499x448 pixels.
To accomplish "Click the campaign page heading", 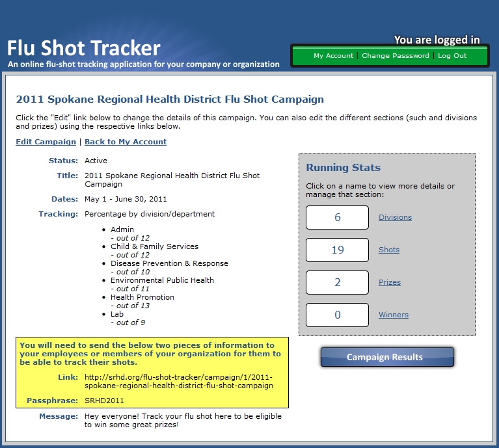I will coord(170,99).
